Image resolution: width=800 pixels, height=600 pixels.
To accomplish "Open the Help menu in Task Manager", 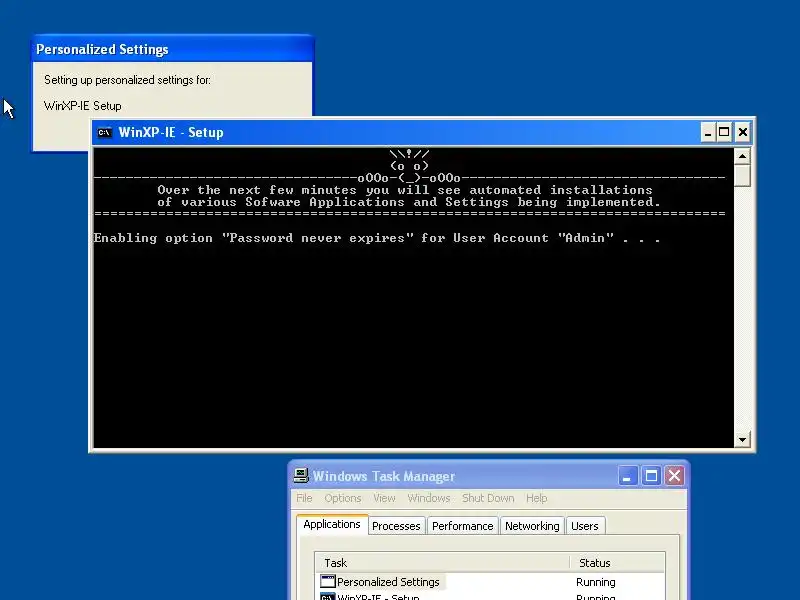I will tap(536, 498).
